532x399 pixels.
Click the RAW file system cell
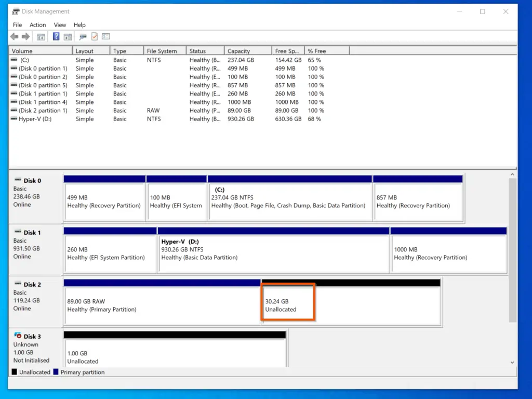coord(153,111)
